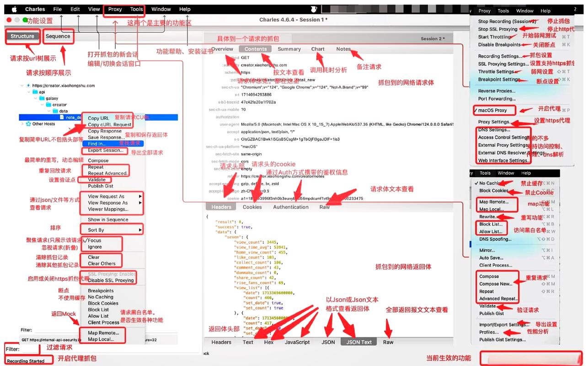This screenshot has height=366, width=588.
Task: Switch to the Structure tab
Action: click(22, 36)
